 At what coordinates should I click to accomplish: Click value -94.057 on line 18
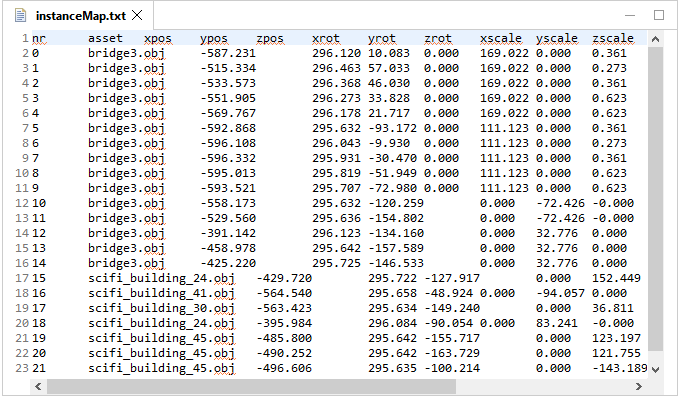coord(560,293)
